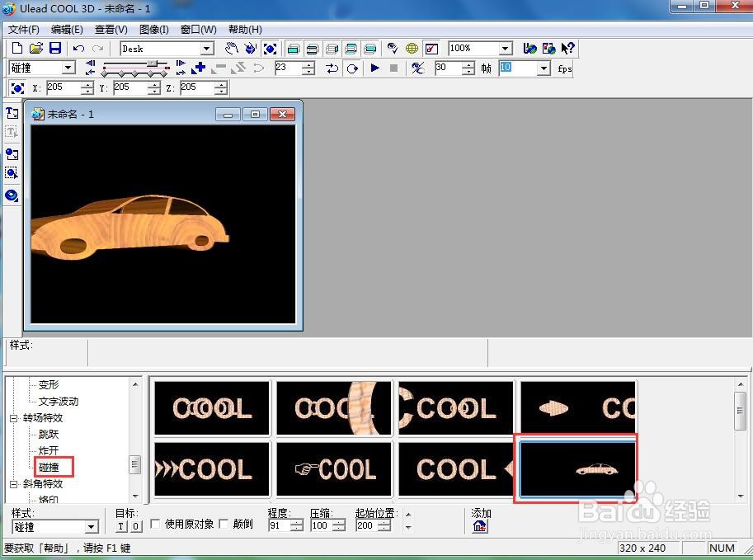Select 跳跃 in the effects tree
The image size is (753, 560).
click(49, 434)
